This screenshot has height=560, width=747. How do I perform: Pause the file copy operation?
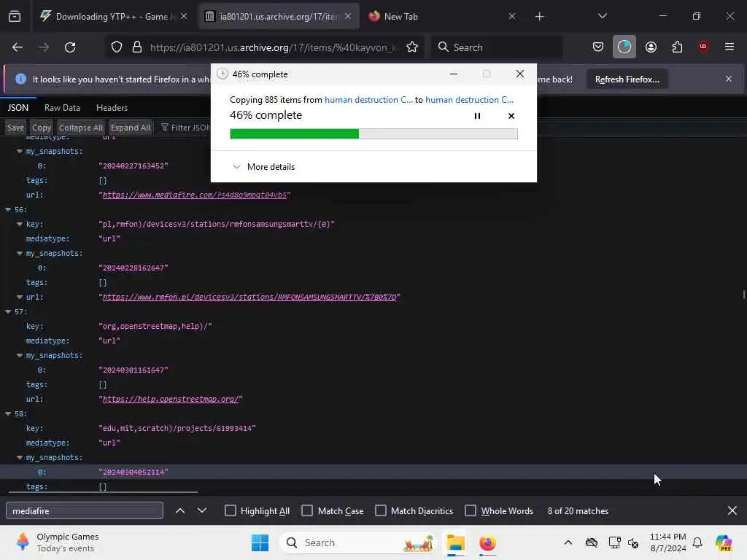pos(477,116)
